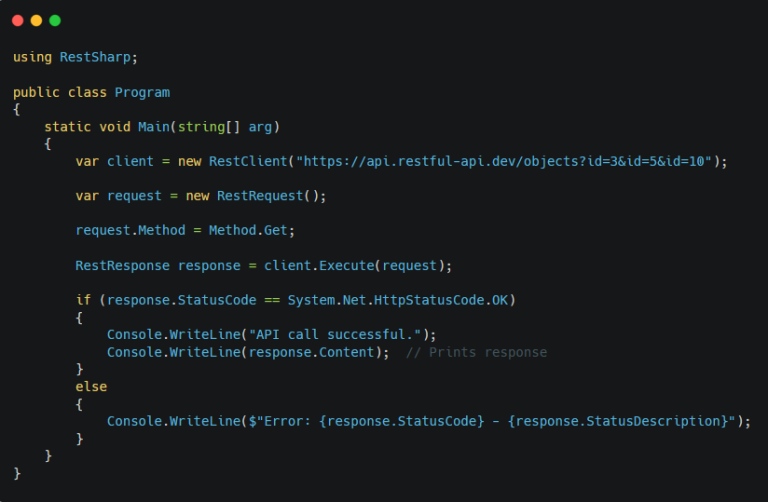Place cursor on Program class name

[142, 93]
